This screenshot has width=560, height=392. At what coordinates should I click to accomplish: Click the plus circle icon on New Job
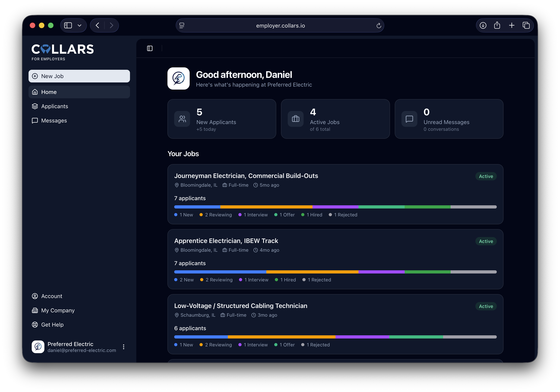click(35, 76)
